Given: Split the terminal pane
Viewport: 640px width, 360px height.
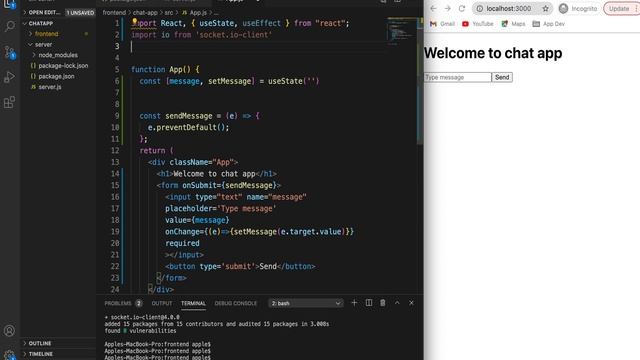Looking at the screenshot, I should point(369,303).
